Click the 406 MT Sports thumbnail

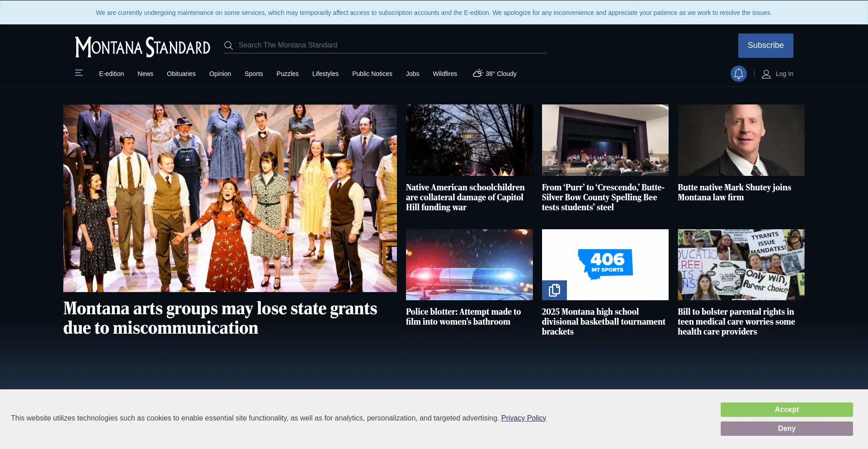pyautogui.click(x=605, y=265)
